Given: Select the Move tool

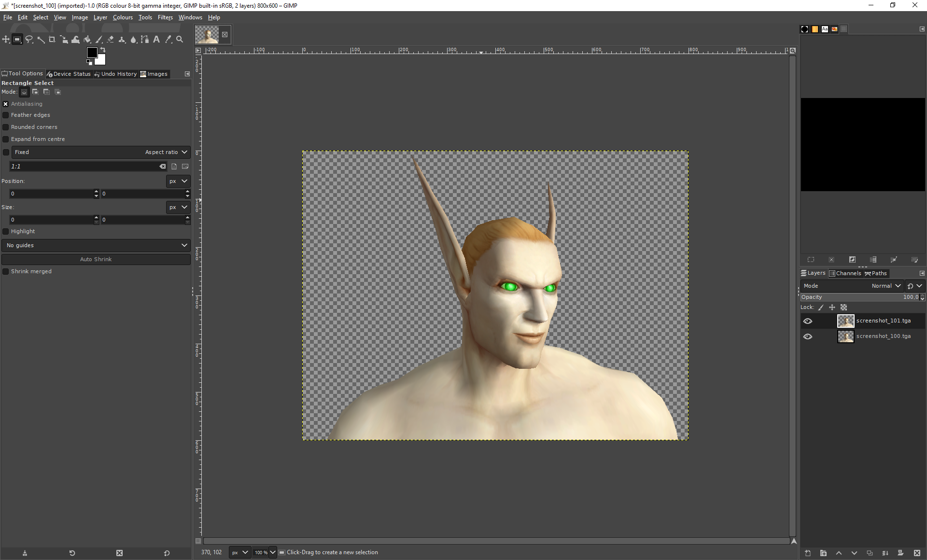Looking at the screenshot, I should pos(6,40).
